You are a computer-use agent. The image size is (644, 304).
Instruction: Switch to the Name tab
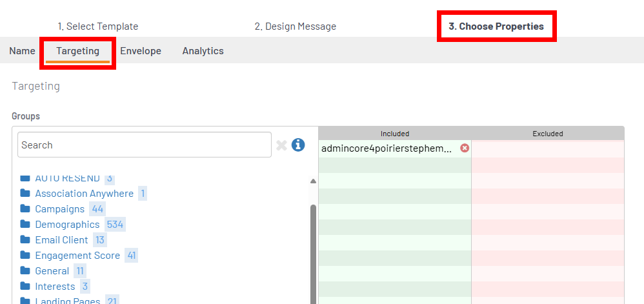[x=22, y=51]
